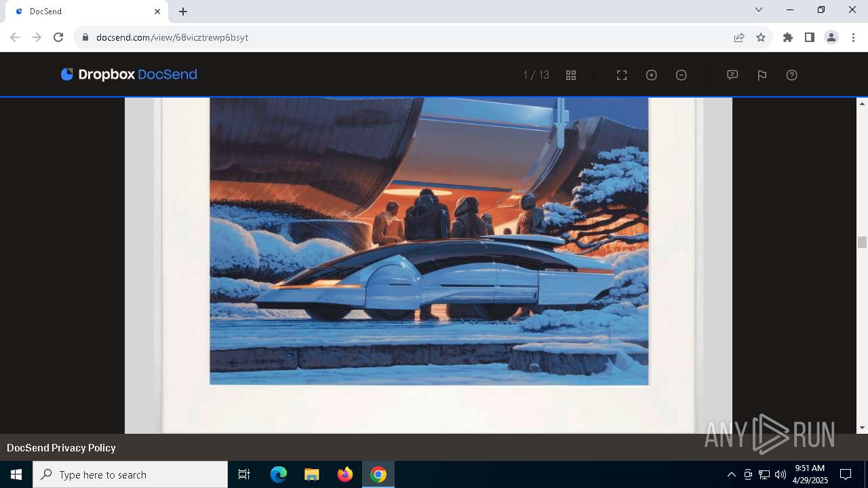Open Task View on the taskbar

click(x=244, y=474)
